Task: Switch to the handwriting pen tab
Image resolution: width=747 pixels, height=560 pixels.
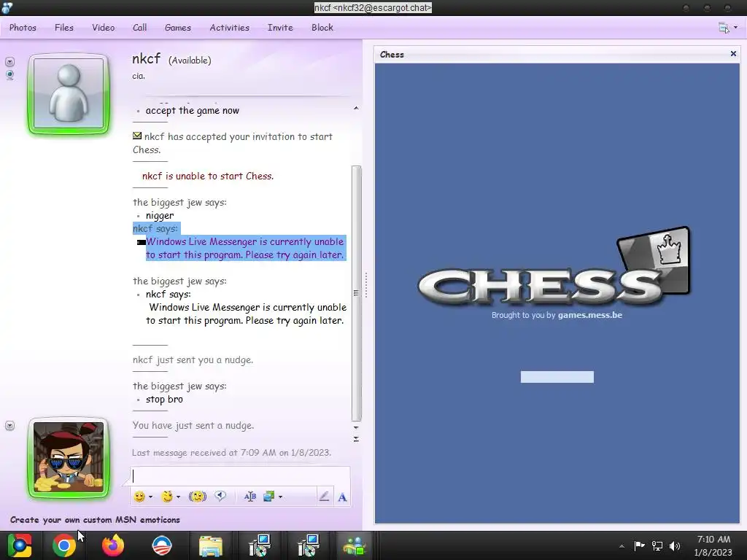Action: coord(324,497)
